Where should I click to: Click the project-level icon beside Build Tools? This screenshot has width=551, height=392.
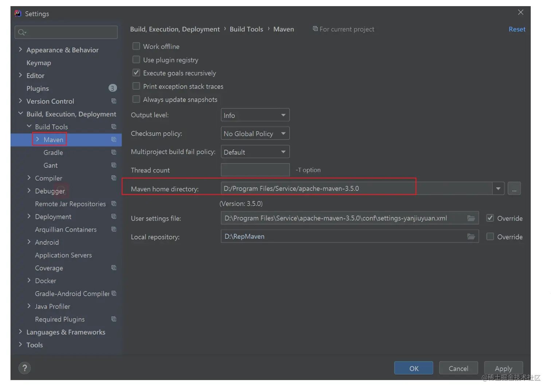click(114, 126)
